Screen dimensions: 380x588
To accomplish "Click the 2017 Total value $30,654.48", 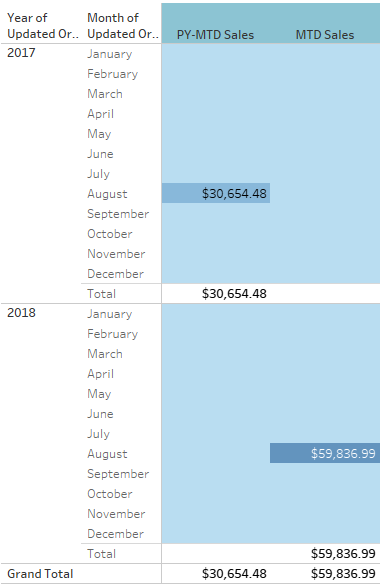I will coord(234,294).
